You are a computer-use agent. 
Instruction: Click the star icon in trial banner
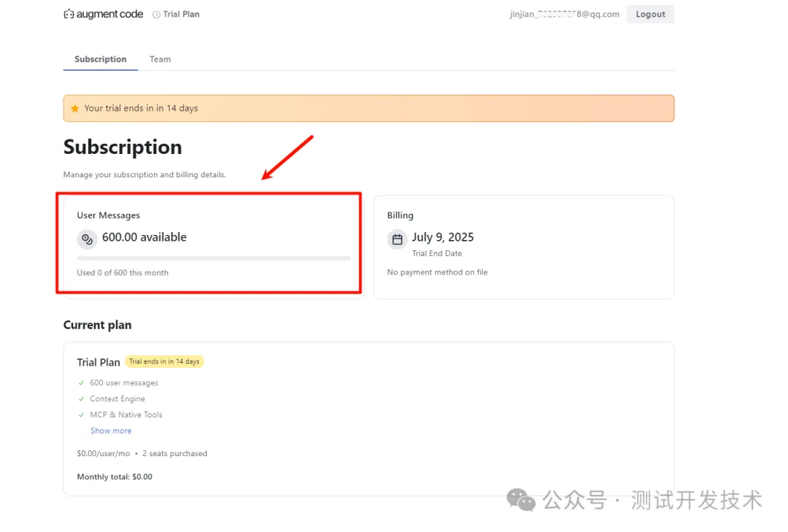tap(74, 108)
